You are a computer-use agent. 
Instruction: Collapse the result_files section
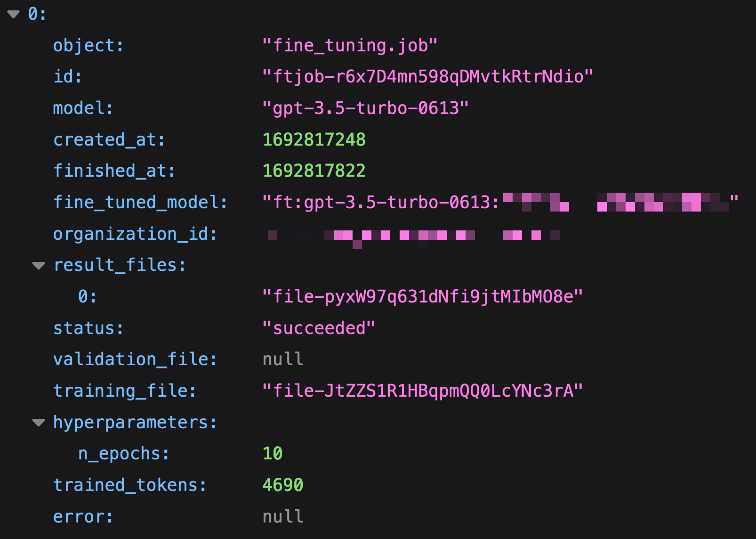pyautogui.click(x=39, y=266)
